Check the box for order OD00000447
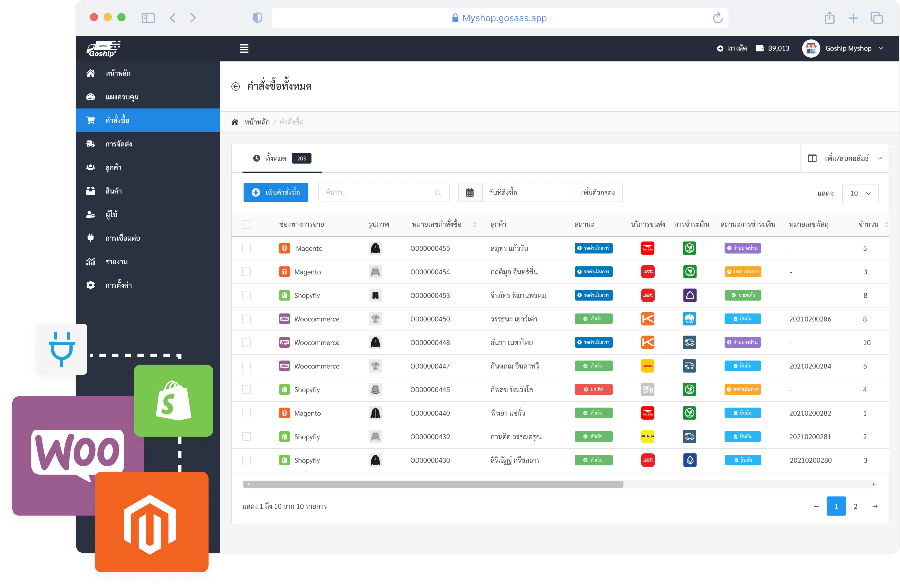The height and width of the screenshot is (588, 900). 246,366
